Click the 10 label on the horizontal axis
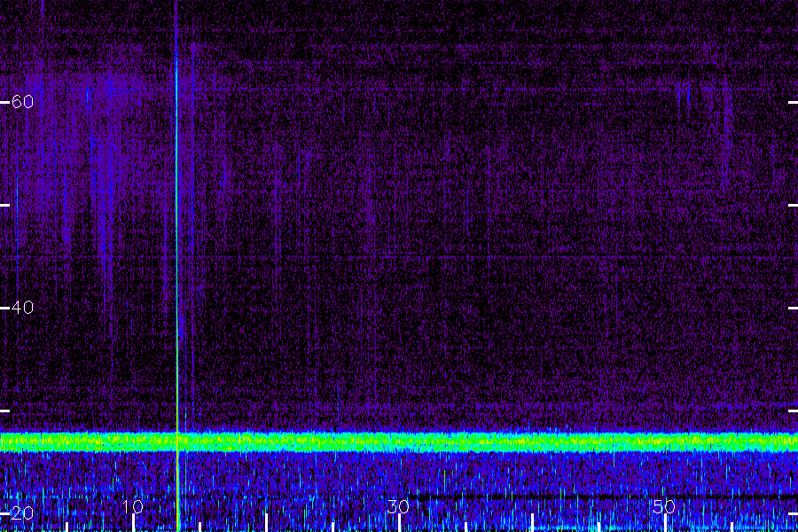Viewport: 798px width, 532px height. (x=133, y=506)
